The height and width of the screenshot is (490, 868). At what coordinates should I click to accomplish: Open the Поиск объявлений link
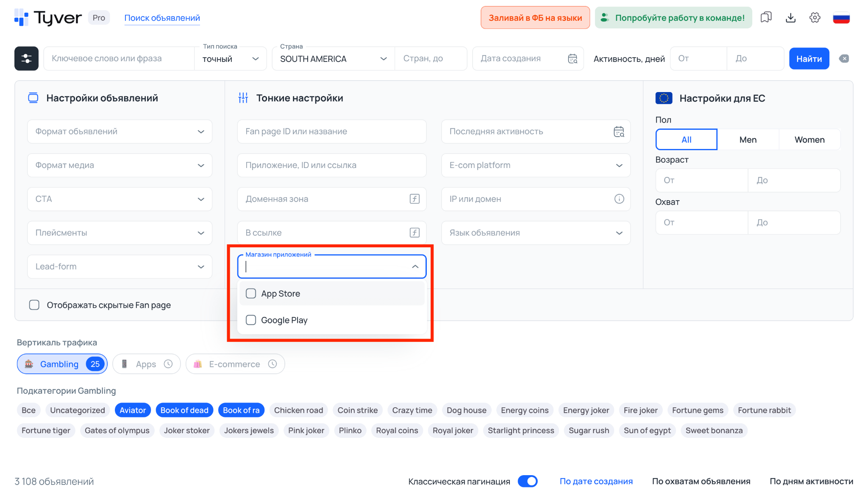[162, 17]
